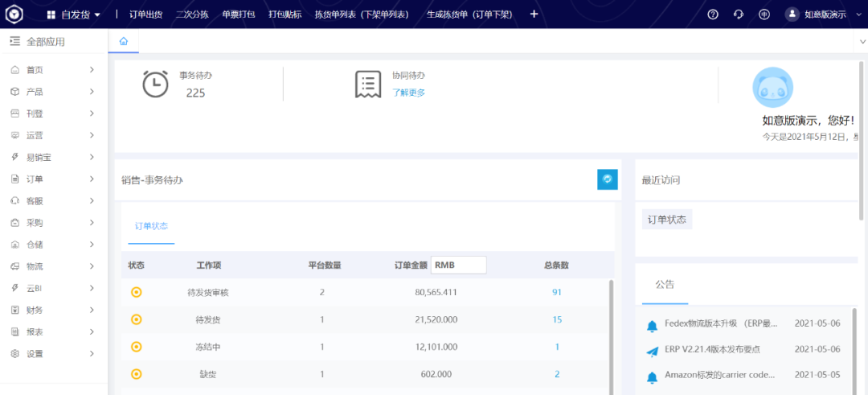Open the 自发货 dropdown in top bar
The image size is (868, 395).
click(74, 14)
